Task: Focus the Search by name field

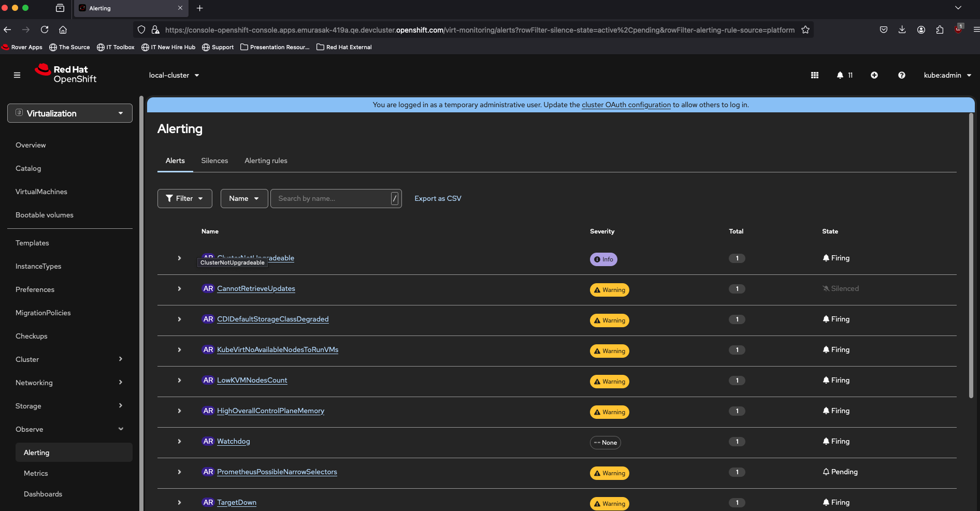Action: [x=336, y=198]
